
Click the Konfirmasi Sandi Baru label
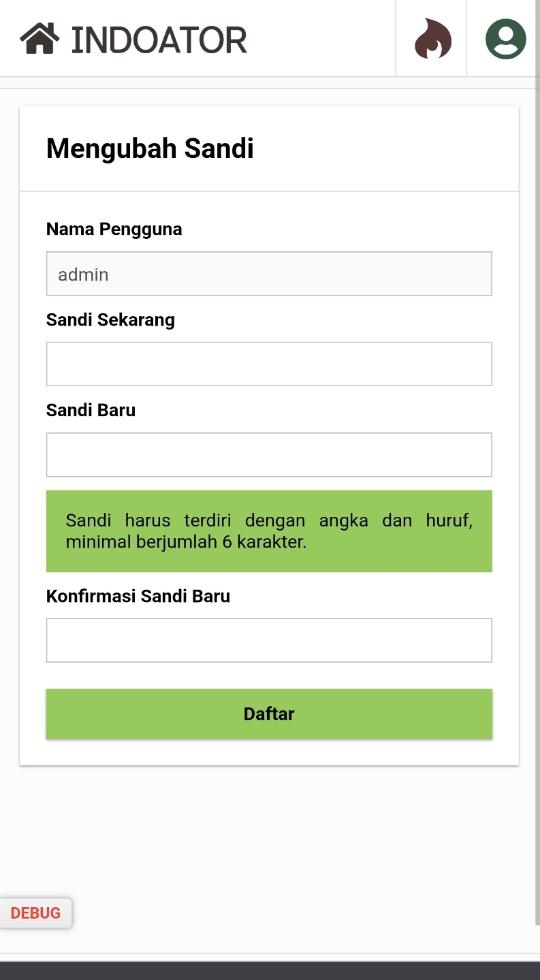(x=138, y=597)
